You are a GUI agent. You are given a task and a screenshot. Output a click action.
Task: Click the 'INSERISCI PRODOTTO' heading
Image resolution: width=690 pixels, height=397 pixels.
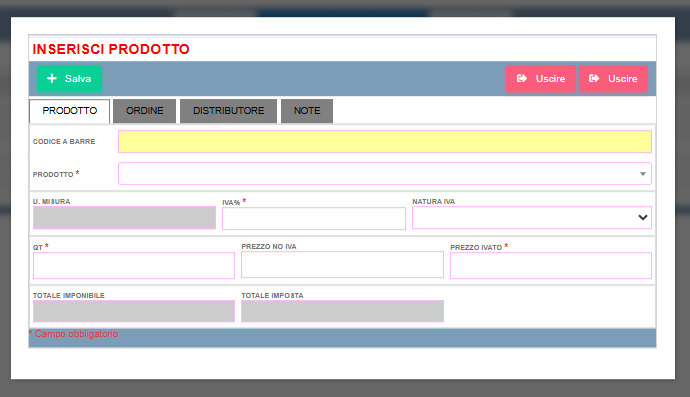tap(111, 49)
